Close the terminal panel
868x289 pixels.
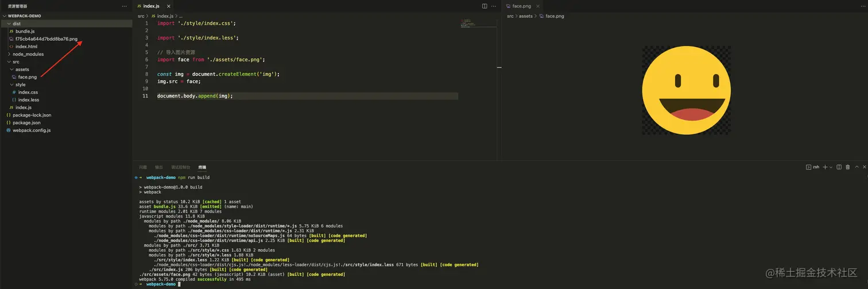click(864, 167)
